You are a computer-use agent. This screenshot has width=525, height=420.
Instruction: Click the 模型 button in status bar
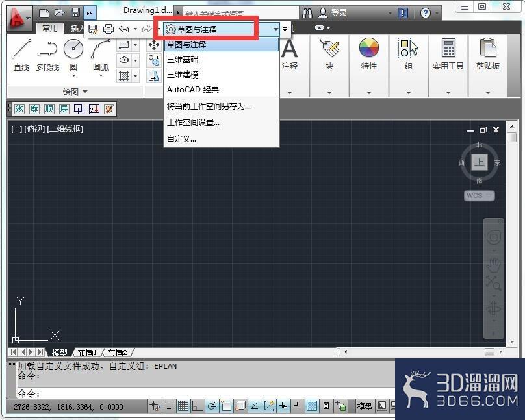365,406
